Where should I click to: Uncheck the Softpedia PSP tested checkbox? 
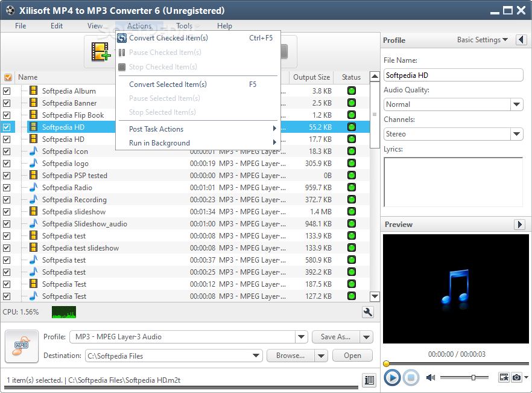click(x=7, y=176)
